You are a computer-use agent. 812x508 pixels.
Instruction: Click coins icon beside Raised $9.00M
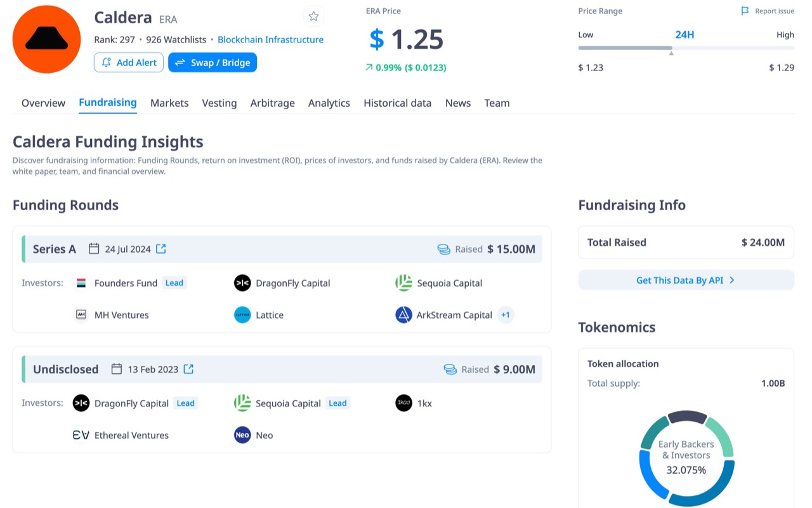[450, 369]
